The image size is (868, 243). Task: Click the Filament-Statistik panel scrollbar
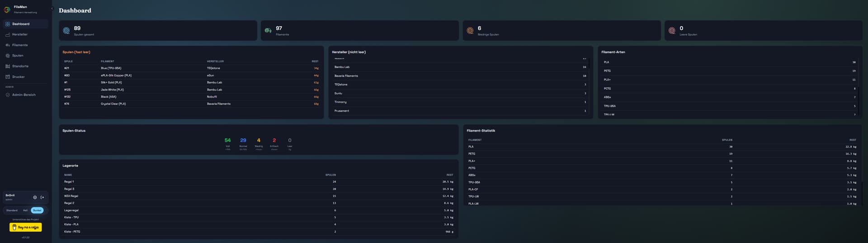(862, 194)
